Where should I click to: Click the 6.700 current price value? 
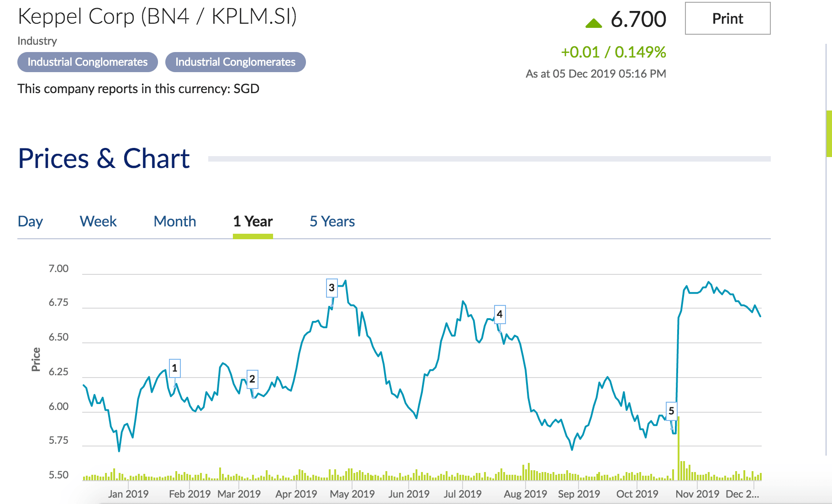click(638, 19)
